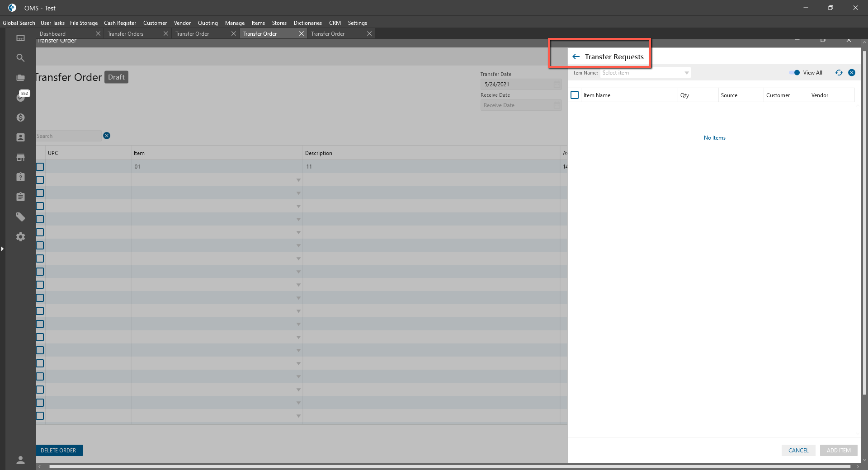Screen dimensions: 868x470
Task: Toggle the View All switch
Action: (794, 73)
